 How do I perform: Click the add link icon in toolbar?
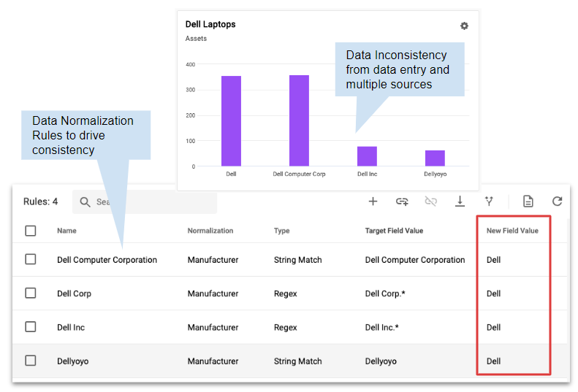402,201
